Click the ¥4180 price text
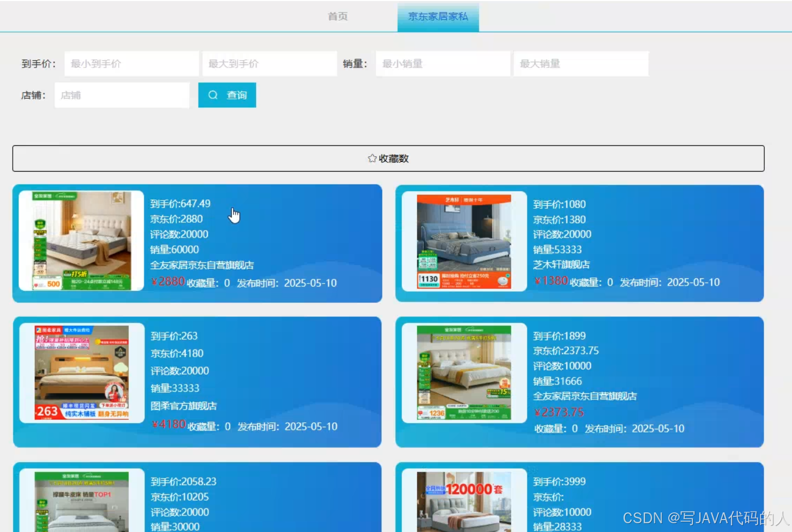The image size is (792, 532). pos(169,424)
